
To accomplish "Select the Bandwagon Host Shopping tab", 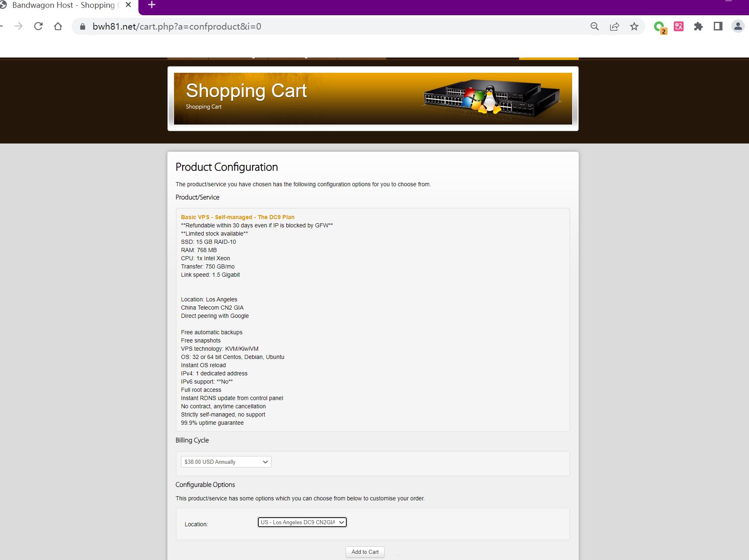I will point(64,5).
